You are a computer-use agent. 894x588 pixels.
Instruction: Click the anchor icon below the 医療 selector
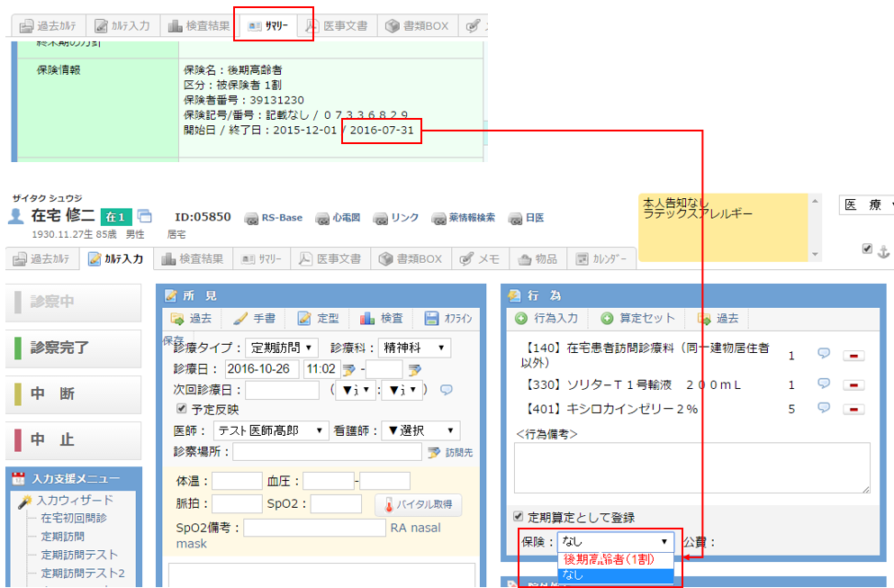(x=883, y=251)
